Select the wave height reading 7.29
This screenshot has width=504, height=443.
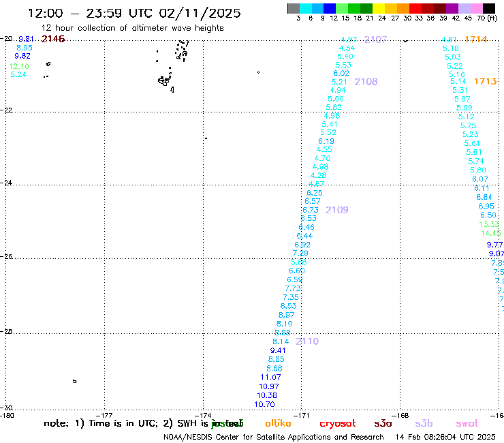tap(300, 253)
